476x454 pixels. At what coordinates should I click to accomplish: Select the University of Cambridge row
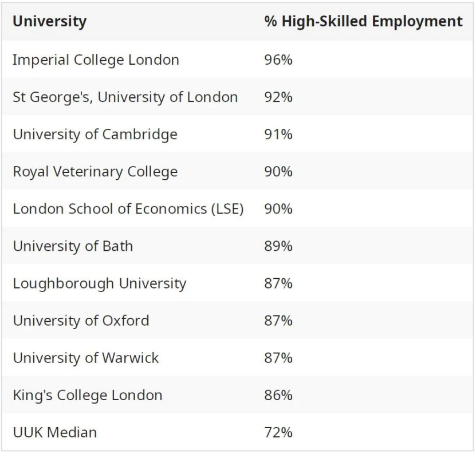95,134
